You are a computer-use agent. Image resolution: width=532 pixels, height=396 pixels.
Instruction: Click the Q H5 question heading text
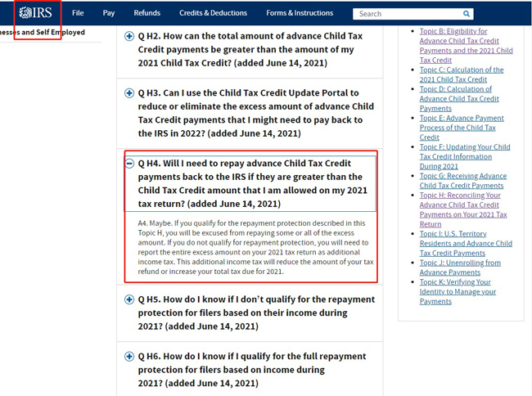pos(256,313)
